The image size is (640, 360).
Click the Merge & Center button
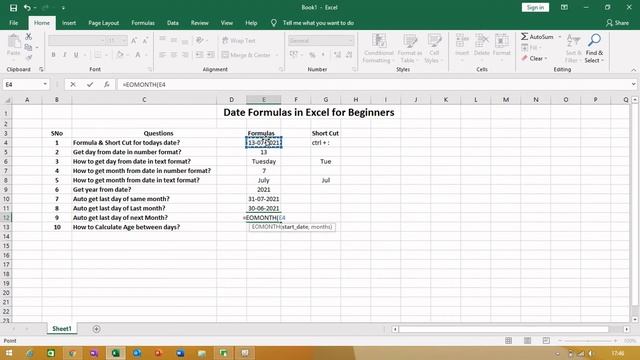click(246, 55)
